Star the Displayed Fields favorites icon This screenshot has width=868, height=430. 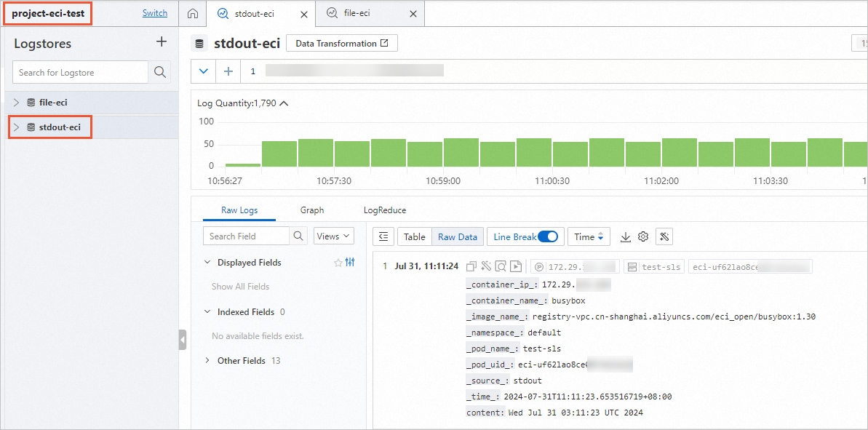(338, 263)
